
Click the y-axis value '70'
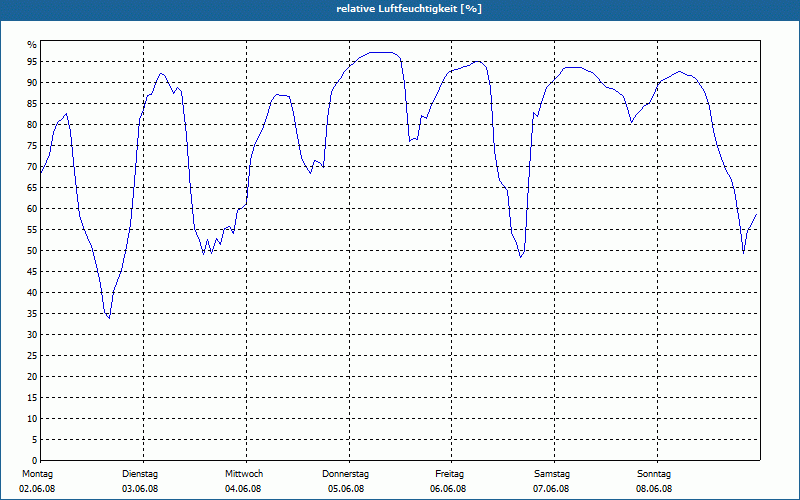point(32,167)
